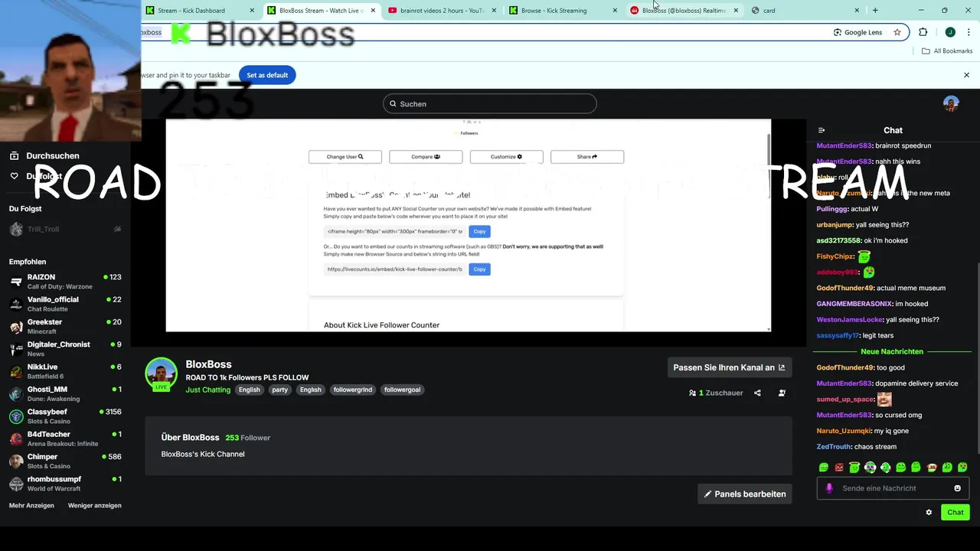This screenshot has height=551, width=980.
Task: Click the Suchen search field
Action: (x=490, y=104)
